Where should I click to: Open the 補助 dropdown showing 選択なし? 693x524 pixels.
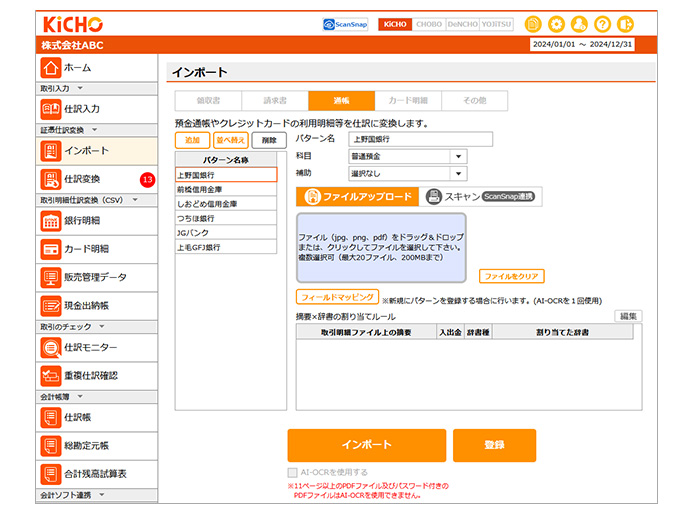coord(408,173)
